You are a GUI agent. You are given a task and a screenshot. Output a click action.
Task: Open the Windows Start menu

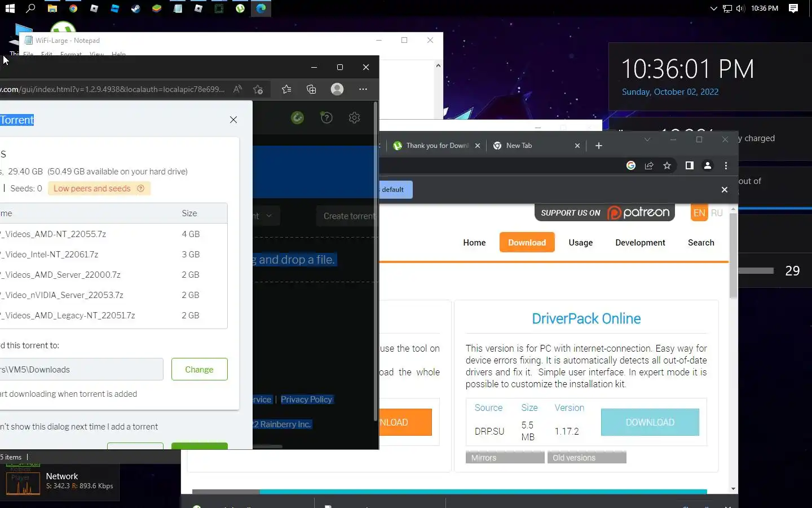pyautogui.click(x=10, y=8)
